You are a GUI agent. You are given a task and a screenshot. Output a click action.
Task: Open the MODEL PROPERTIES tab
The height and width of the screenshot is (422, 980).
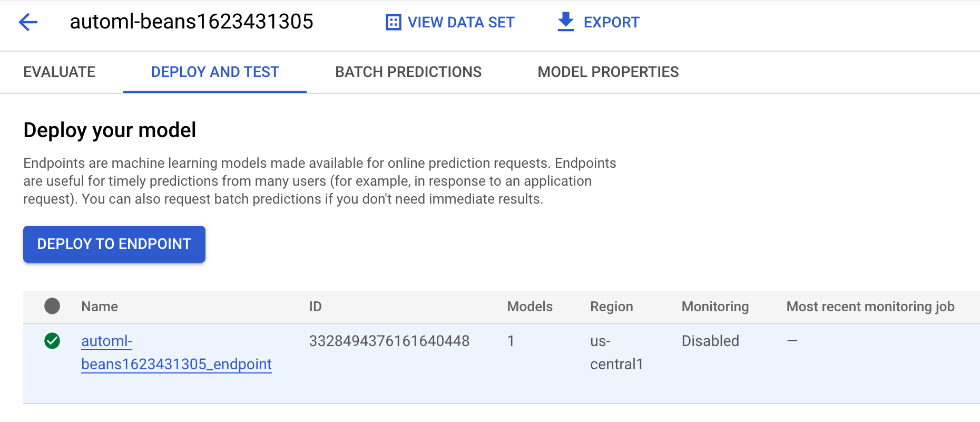click(609, 72)
